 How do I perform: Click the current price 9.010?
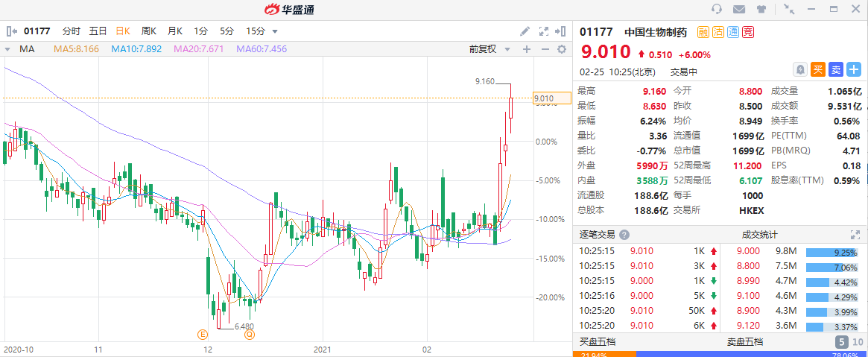click(x=605, y=52)
